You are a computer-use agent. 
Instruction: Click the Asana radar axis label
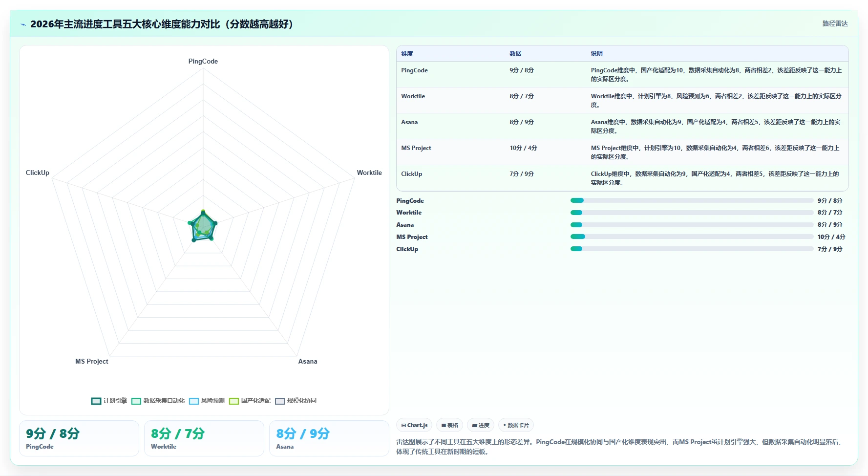[308, 361]
